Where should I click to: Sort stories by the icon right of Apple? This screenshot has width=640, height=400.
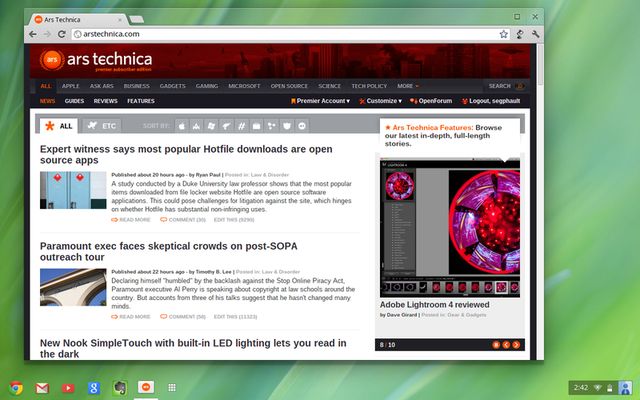point(197,126)
